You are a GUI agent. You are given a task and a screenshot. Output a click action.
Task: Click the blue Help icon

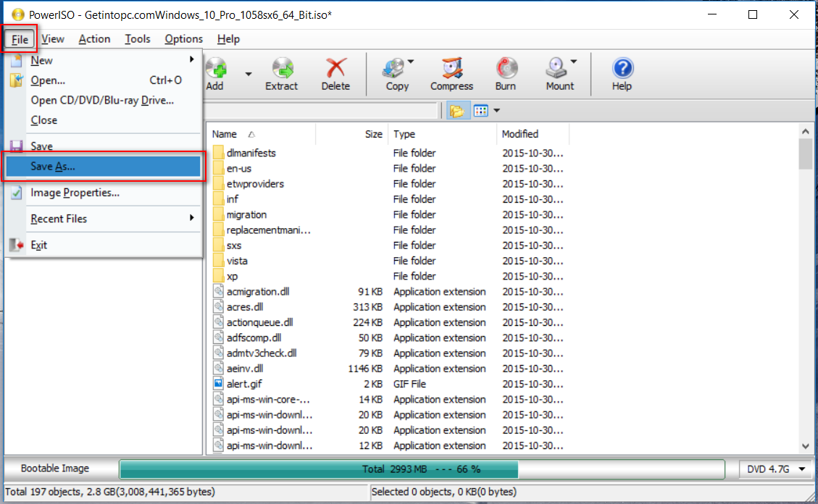point(622,68)
